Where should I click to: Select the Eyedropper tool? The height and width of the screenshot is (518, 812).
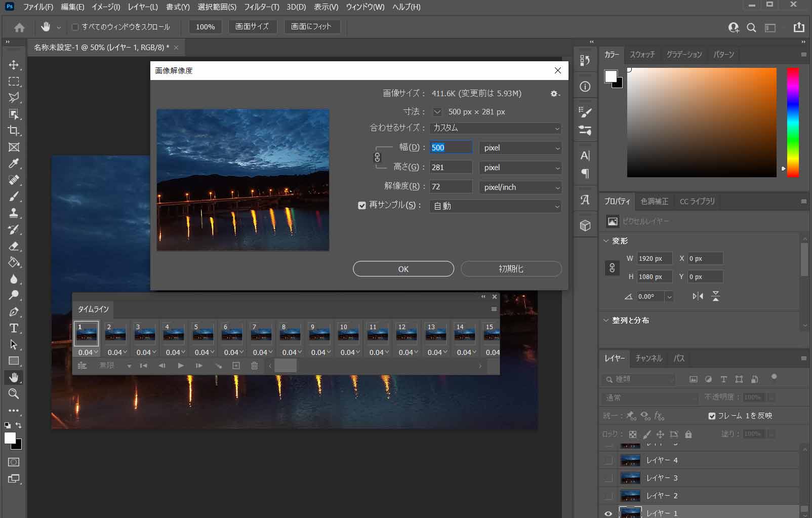(14, 164)
